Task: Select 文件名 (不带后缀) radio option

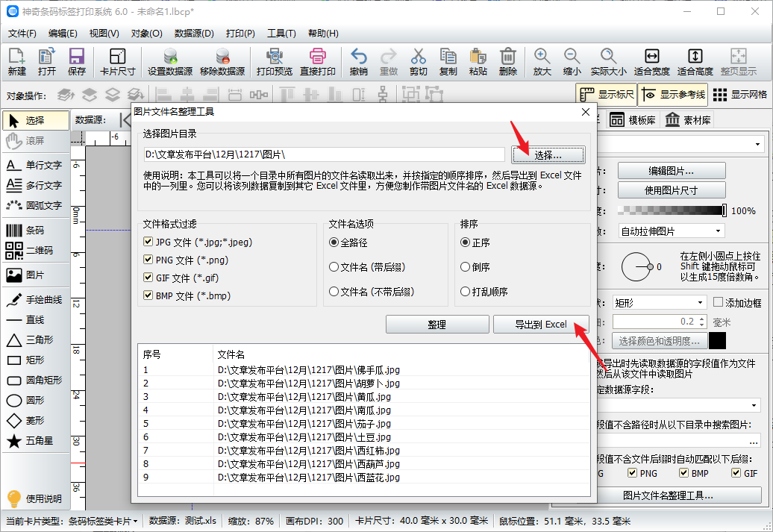Action: [334, 292]
